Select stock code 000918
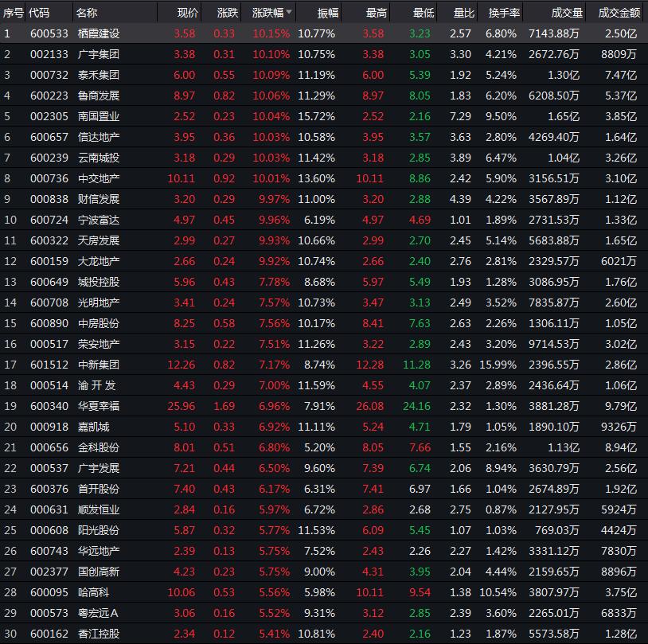The image size is (648, 644). click(49, 427)
